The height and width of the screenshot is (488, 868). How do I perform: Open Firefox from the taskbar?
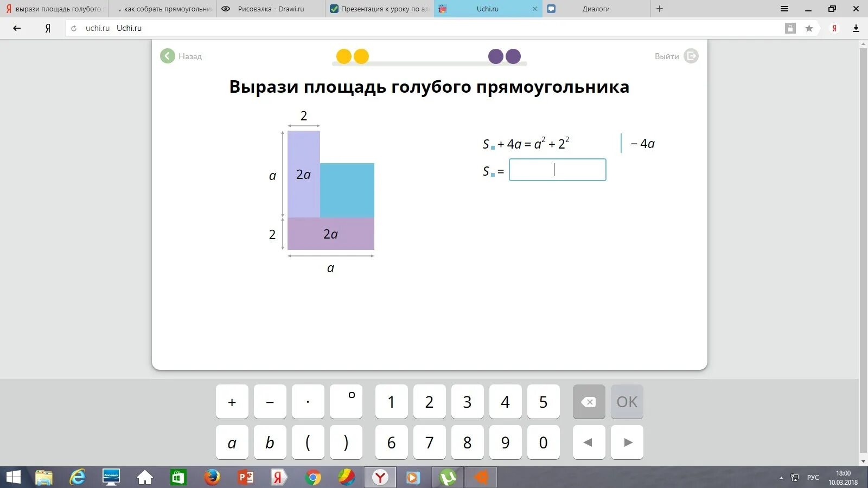click(212, 477)
